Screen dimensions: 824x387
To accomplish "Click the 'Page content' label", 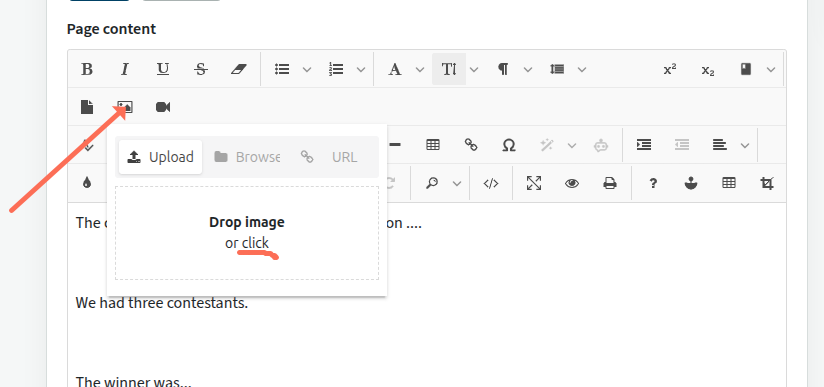I will [x=111, y=29].
